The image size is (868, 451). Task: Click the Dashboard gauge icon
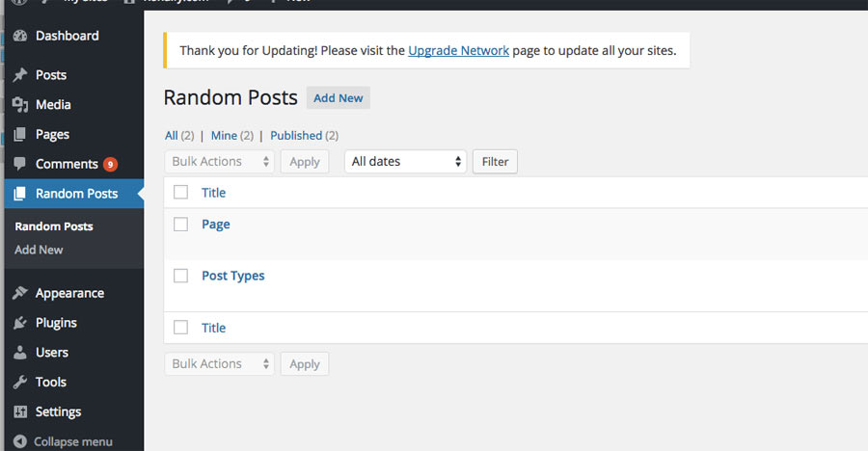point(20,36)
